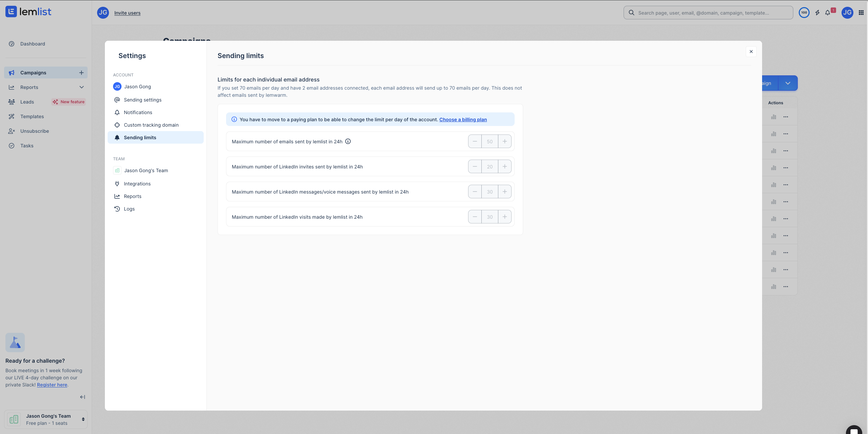Click the Invite users link
868x434 pixels.
[x=127, y=13]
